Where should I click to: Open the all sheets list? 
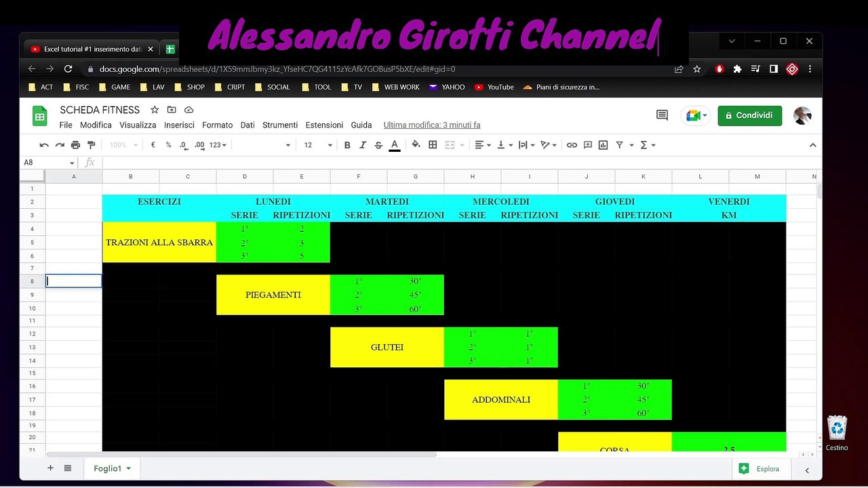point(68,468)
